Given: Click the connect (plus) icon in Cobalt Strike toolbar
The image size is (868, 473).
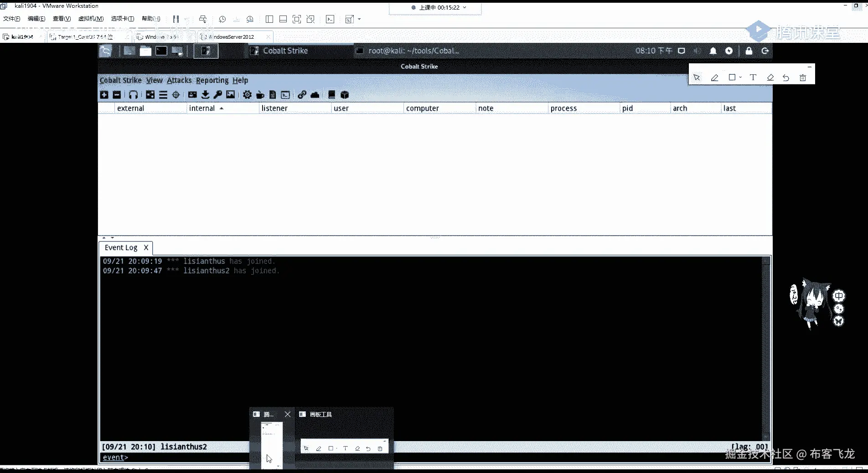Looking at the screenshot, I should (104, 95).
